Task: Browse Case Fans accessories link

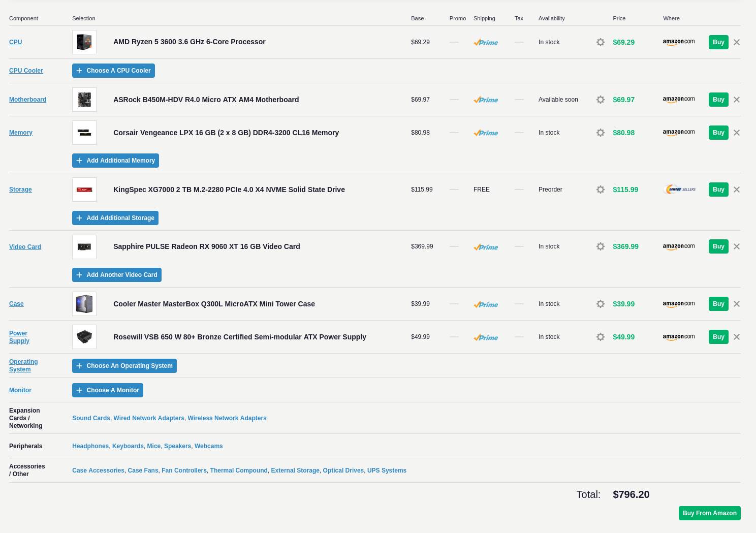Action: click(x=143, y=471)
